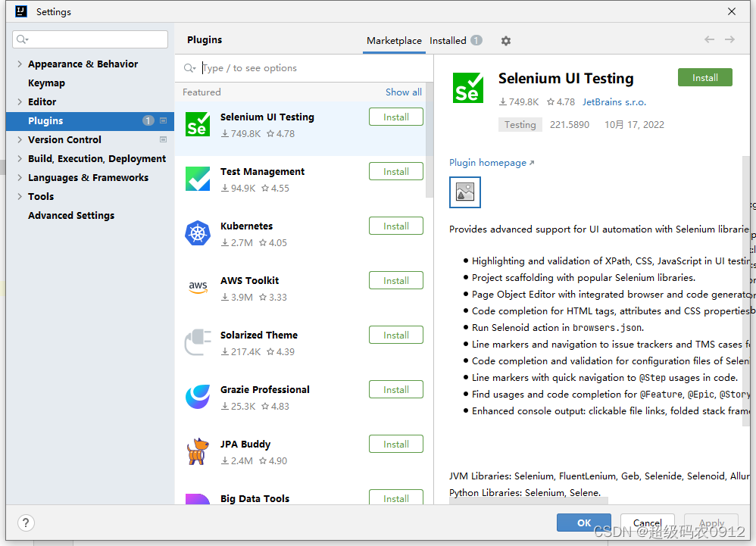Click the Featured section header
Image resolution: width=756 pixels, height=546 pixels.
[x=201, y=92]
